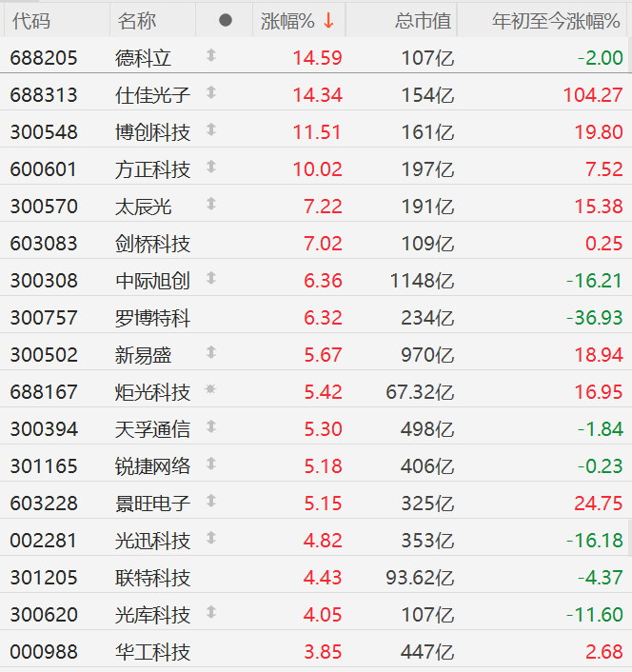Select stock name 太辰光
This screenshot has width=632, height=672.
[x=143, y=207]
